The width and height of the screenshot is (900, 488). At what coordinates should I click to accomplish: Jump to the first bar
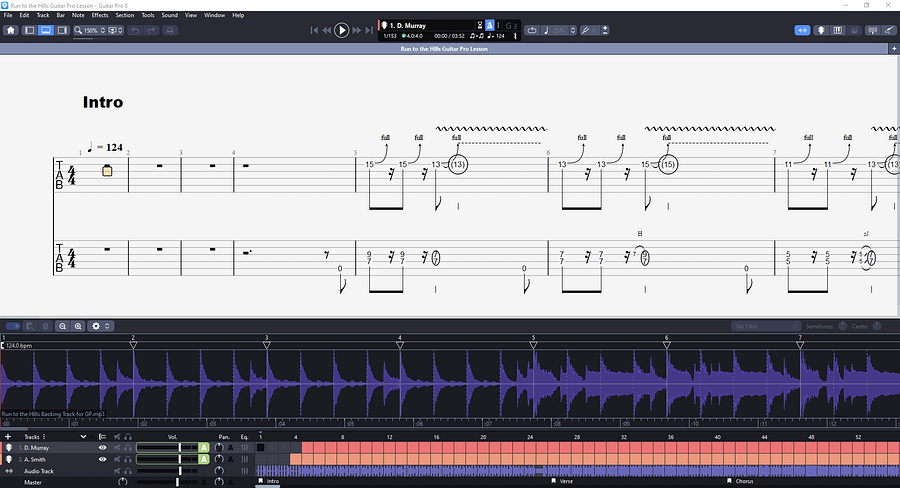click(314, 30)
